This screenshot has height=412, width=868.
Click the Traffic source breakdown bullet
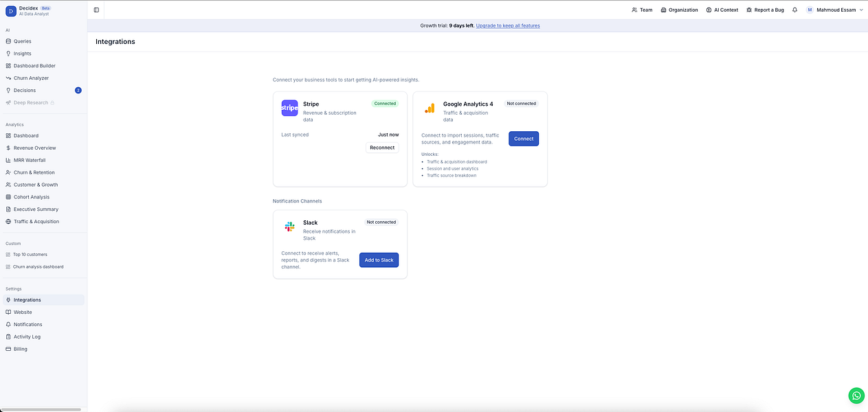[x=452, y=175]
